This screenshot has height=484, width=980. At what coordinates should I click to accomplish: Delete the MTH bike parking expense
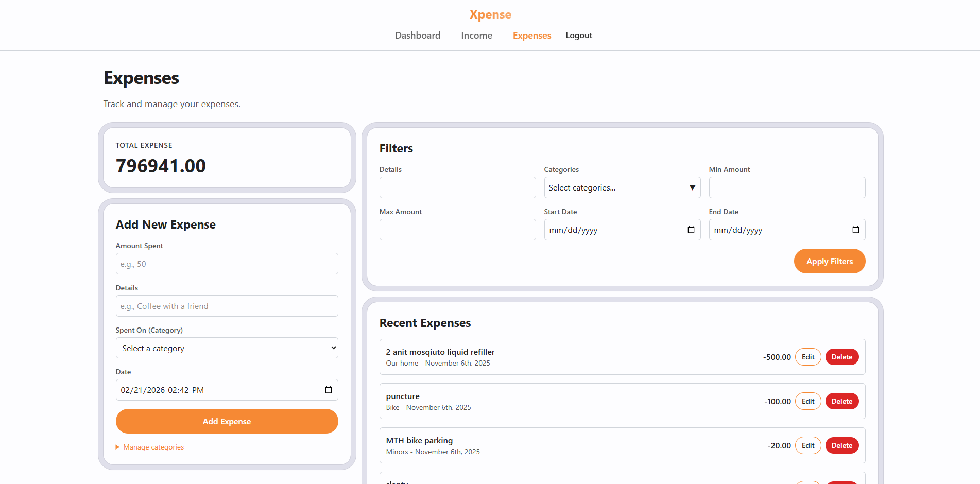[841, 445]
